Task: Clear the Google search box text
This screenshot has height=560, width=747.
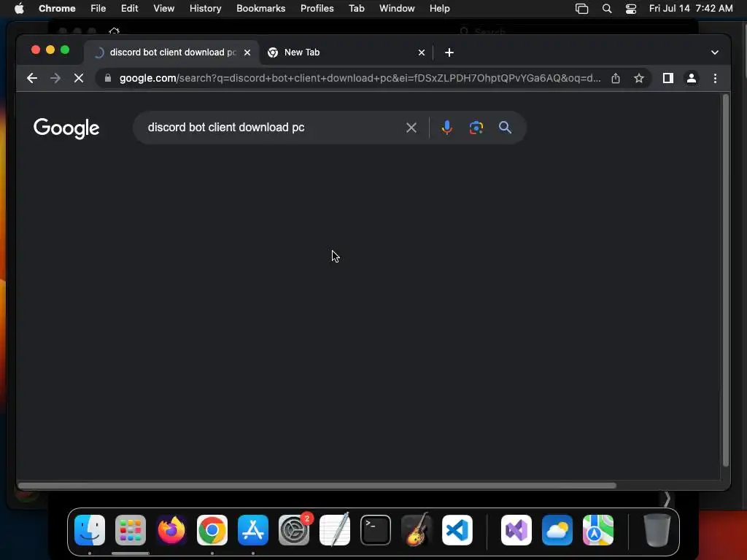Action: pos(411,128)
